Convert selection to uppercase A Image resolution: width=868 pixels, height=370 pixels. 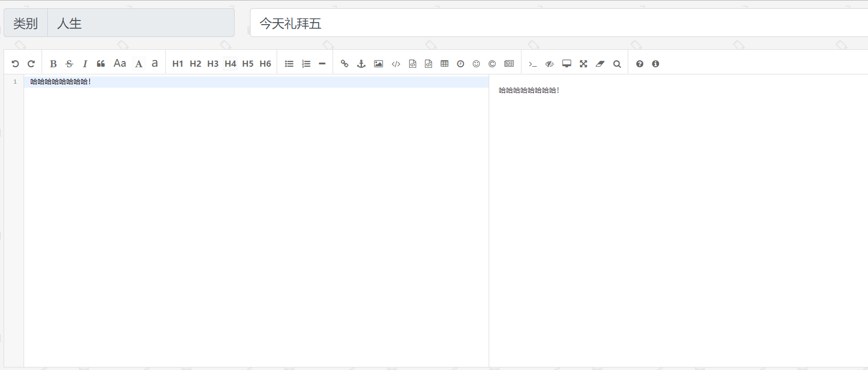[139, 64]
